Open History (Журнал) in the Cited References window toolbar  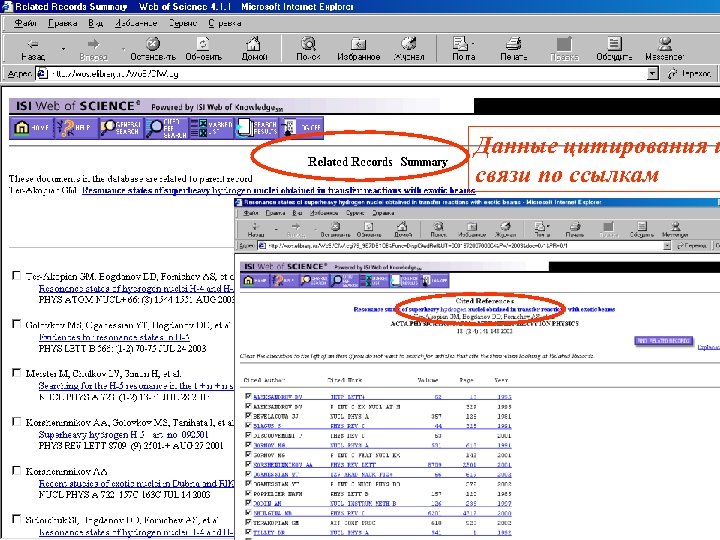tap(506, 229)
